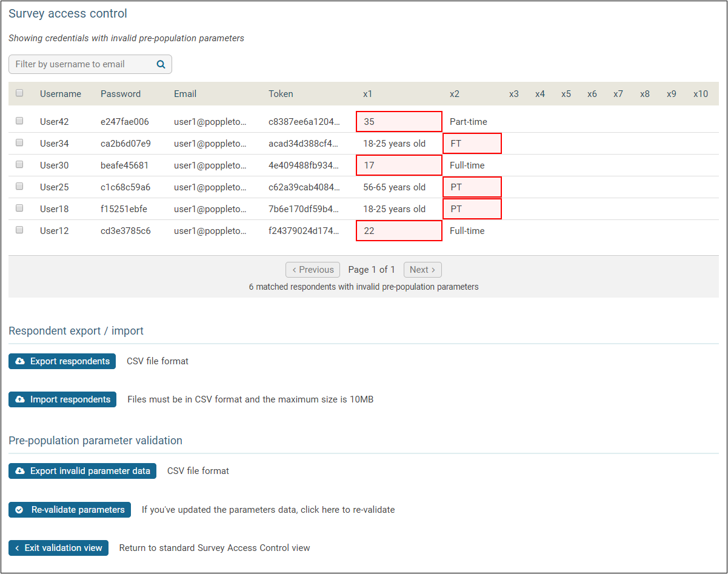Click the x10 column header
Viewport: 728px width, 574px height.
(701, 94)
